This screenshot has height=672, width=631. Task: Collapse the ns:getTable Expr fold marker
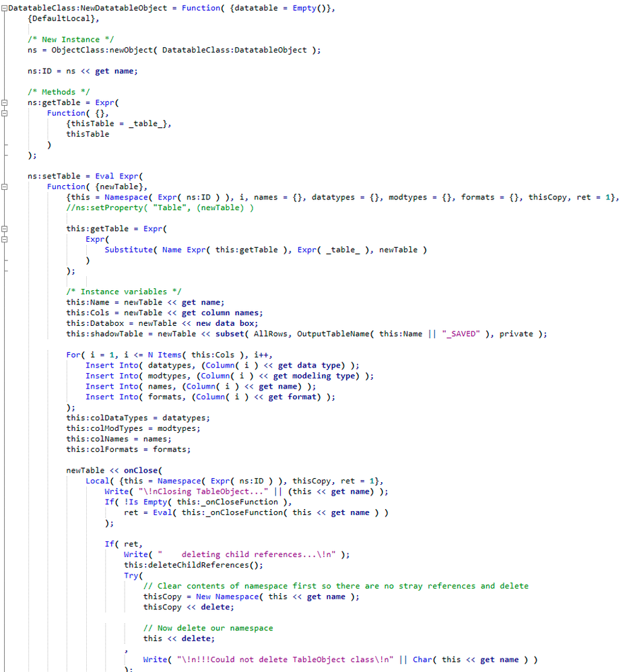click(x=4, y=103)
